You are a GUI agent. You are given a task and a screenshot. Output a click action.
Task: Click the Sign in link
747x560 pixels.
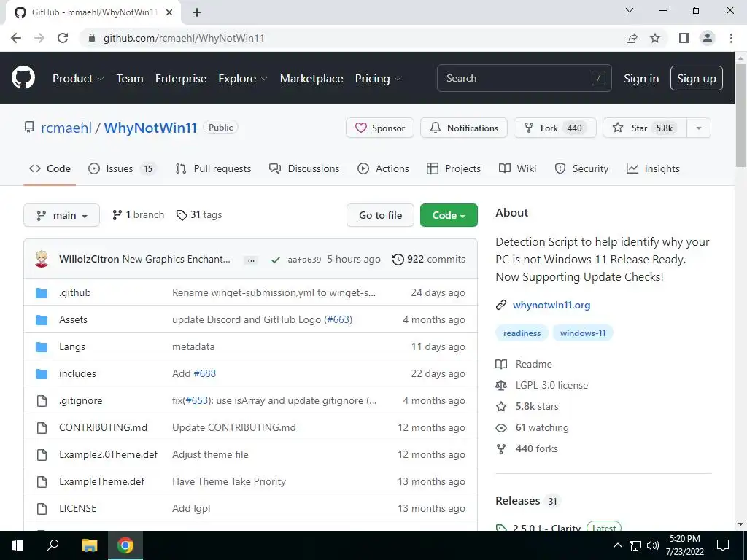641,78
